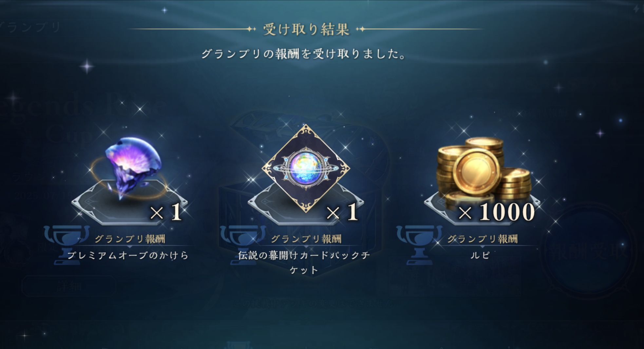
Task: Click the ルピ reward name
Action: point(480,255)
